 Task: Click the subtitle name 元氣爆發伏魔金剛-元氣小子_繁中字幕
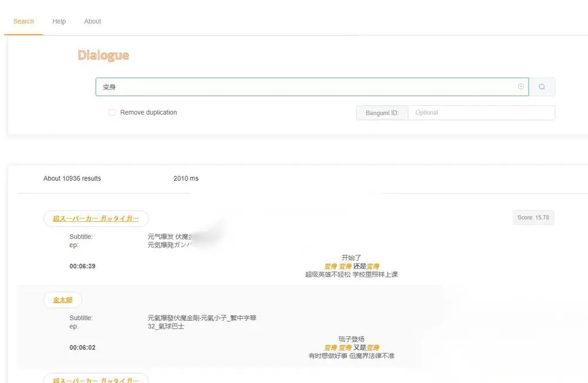point(202,318)
